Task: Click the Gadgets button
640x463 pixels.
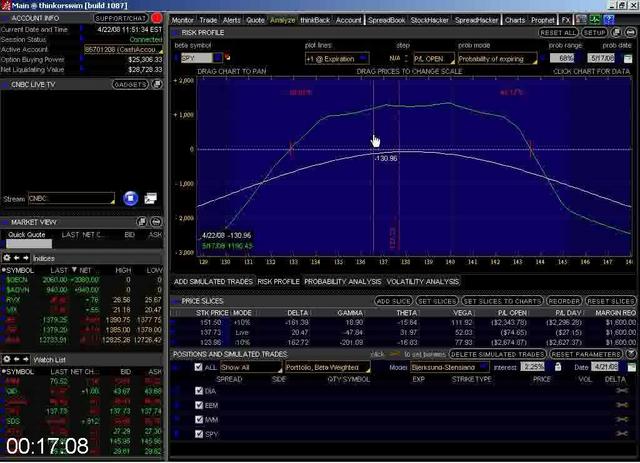Action: (x=130, y=85)
